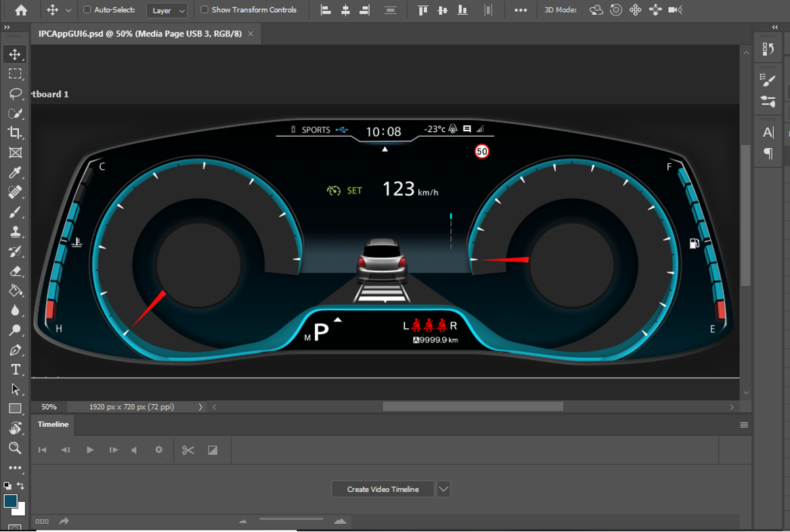Click the Create Video Timeline button
Screen dimensions: 790x532
click(383, 489)
